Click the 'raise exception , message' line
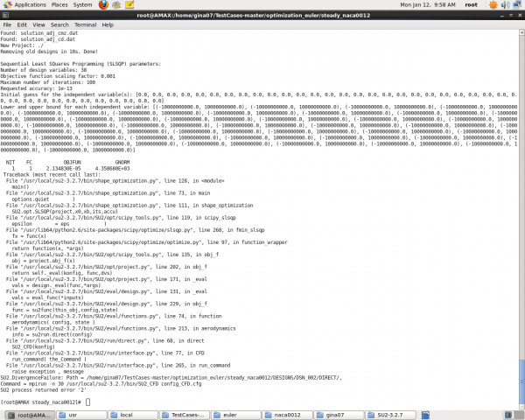This screenshot has width=525, height=420. [47, 371]
